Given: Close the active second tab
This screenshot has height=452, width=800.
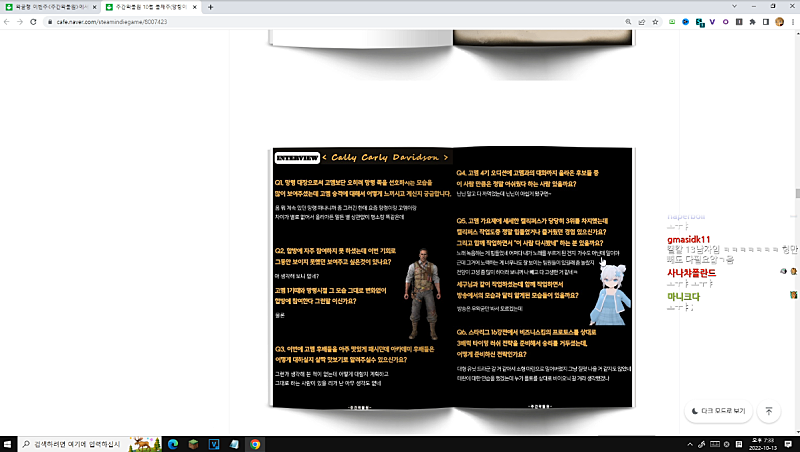Looking at the screenshot, I should point(194,7).
